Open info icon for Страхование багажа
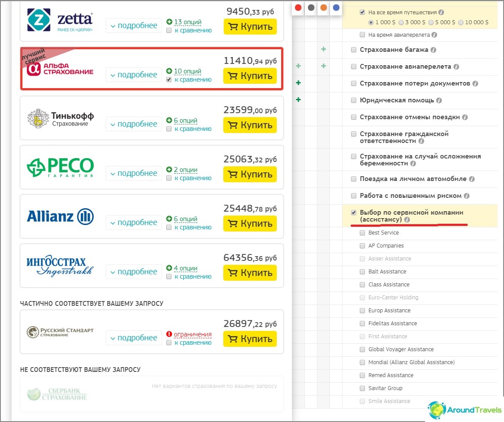 pos(433,50)
